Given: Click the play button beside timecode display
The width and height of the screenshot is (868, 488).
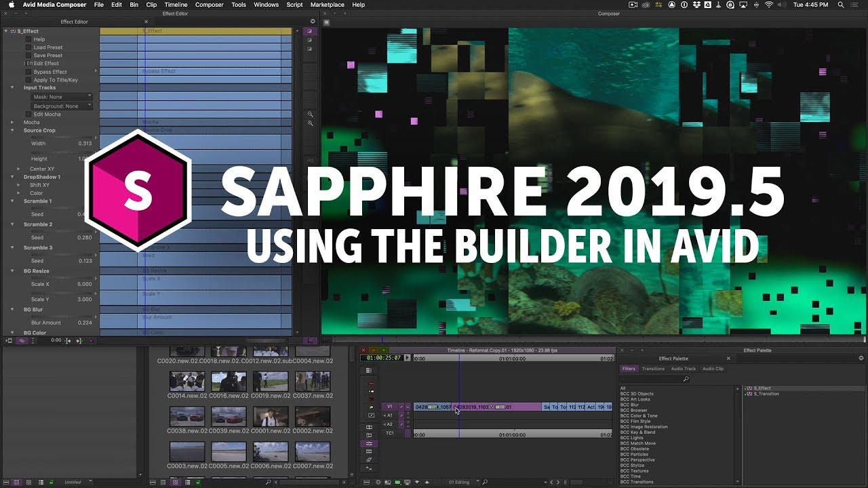Looking at the screenshot, I should coord(408,358).
